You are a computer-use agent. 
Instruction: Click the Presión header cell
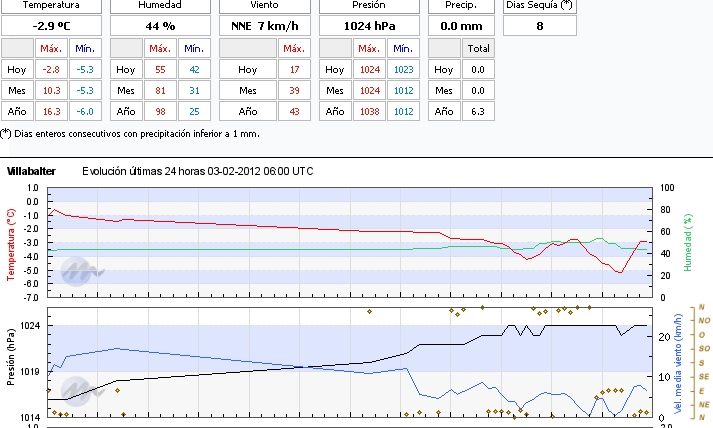pyautogui.click(x=369, y=5)
